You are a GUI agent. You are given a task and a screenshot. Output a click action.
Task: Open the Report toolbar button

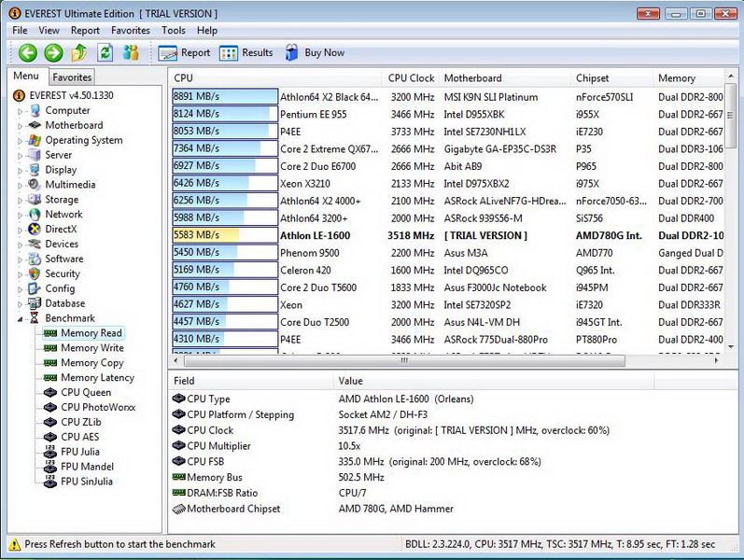tap(185, 53)
